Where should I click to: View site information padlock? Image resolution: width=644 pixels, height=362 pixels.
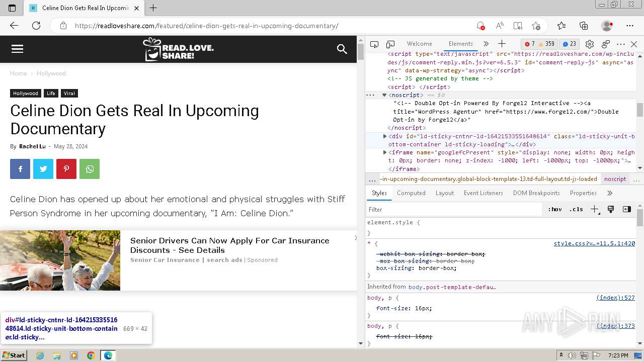point(63,26)
